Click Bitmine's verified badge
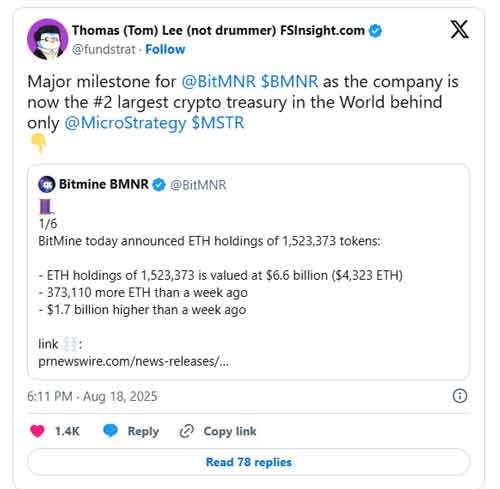The image size is (500, 489). click(159, 185)
